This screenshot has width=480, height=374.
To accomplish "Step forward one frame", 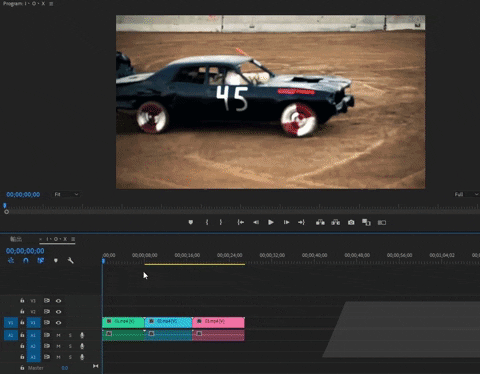I will point(286,222).
